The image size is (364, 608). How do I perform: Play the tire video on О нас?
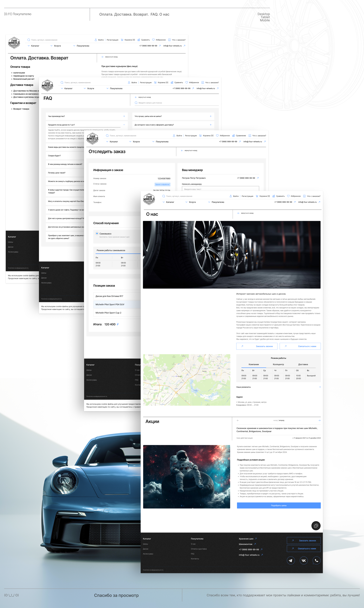tap(232, 255)
